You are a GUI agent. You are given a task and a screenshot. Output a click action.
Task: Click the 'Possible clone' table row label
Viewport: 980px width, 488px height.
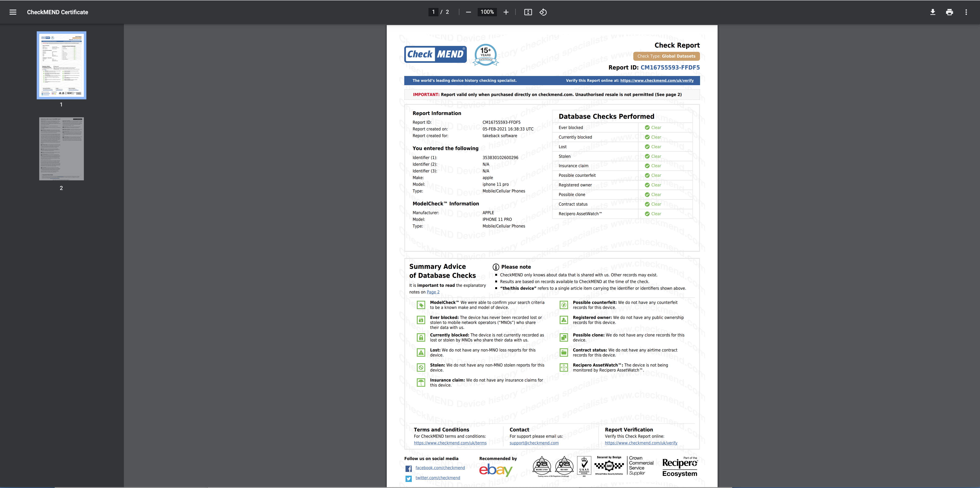[x=572, y=195]
